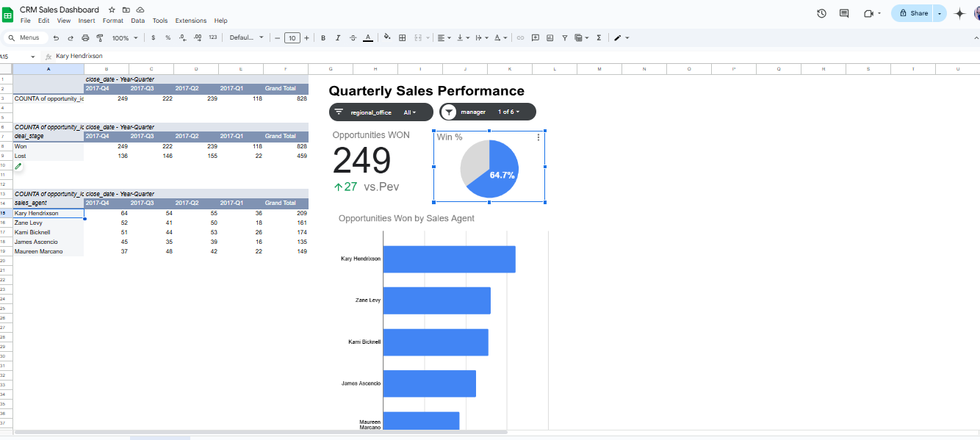The height and width of the screenshot is (440, 980).
Task: Increase font size with plus button
Action: click(306, 37)
